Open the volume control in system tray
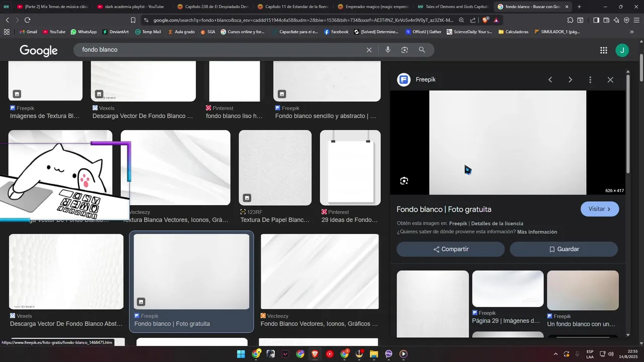This screenshot has height=362, width=644. tap(611, 354)
